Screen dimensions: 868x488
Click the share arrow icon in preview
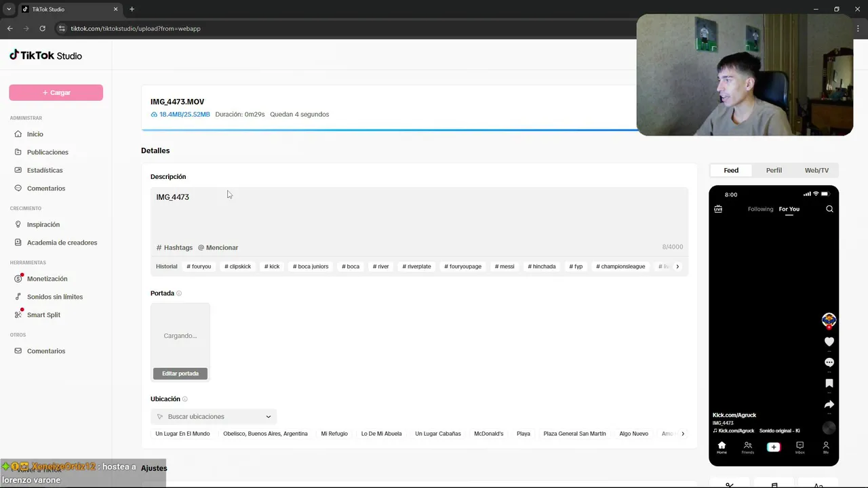pyautogui.click(x=829, y=405)
